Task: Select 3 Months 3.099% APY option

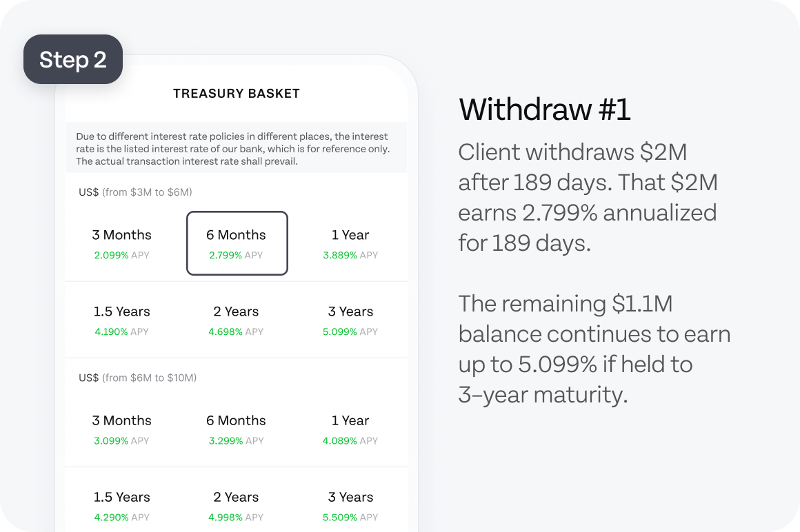Action: pyautogui.click(x=121, y=429)
